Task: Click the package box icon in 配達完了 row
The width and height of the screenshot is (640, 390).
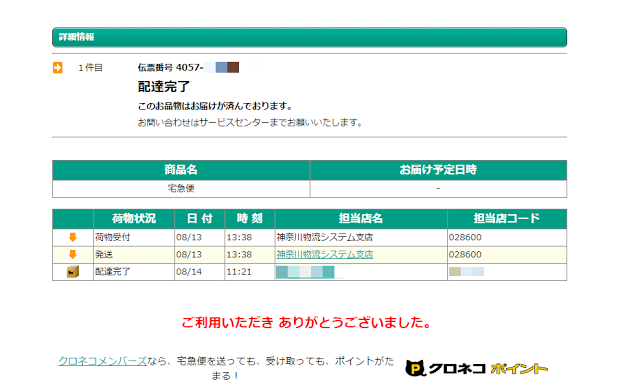Action: 73,272
